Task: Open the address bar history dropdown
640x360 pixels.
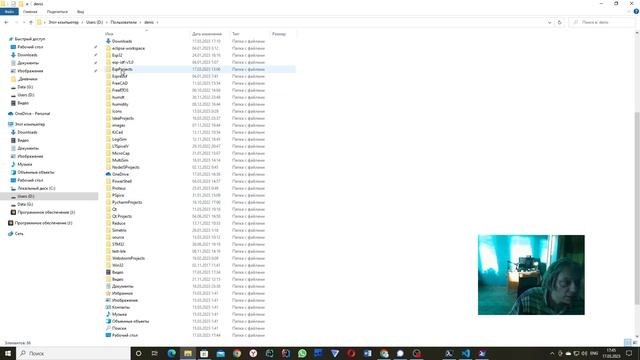Action: pyautogui.click(x=549, y=22)
